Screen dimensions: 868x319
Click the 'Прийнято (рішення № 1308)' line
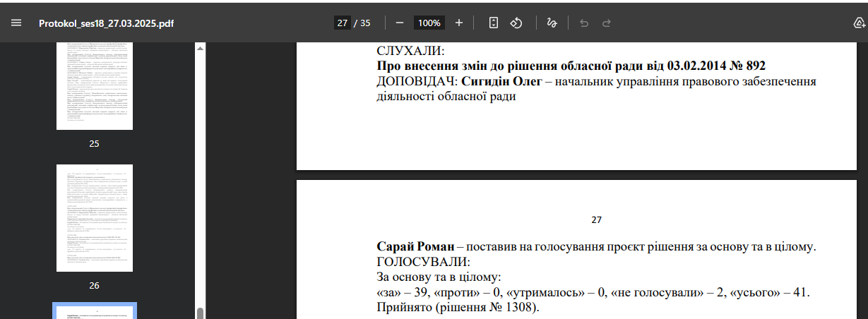coord(457,307)
